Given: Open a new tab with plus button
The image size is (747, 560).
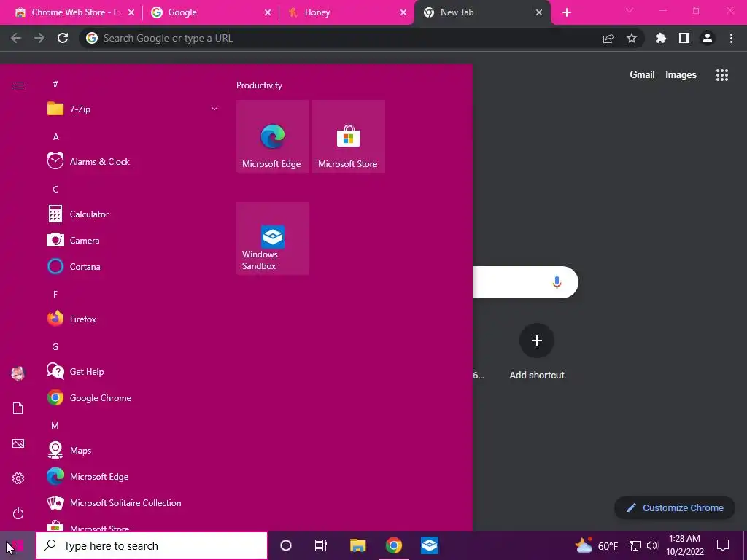Looking at the screenshot, I should (x=566, y=12).
